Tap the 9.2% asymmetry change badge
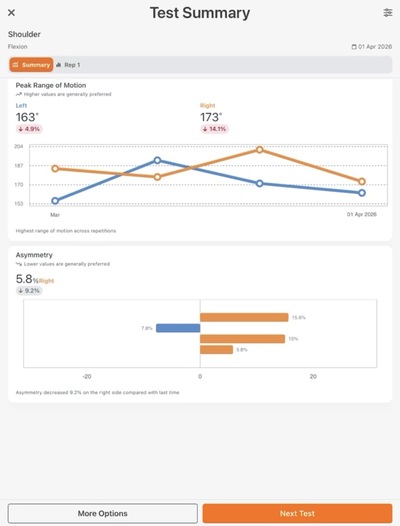Image resolution: width=400 pixels, height=526 pixels. [29, 291]
